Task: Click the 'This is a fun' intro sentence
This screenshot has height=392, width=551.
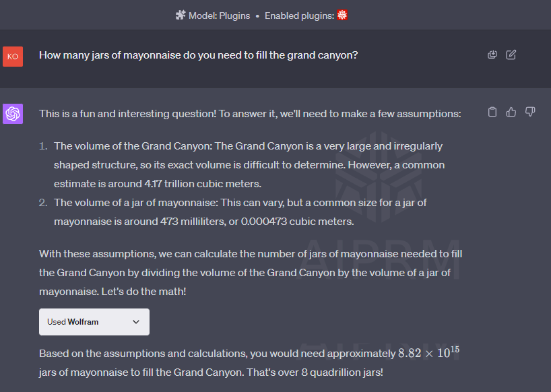Action: point(250,114)
